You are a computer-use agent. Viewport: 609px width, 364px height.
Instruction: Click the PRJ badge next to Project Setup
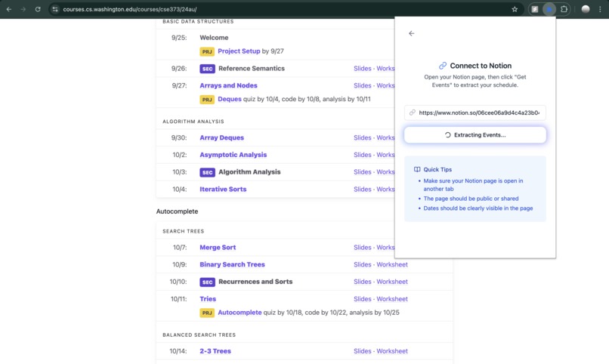tap(207, 51)
